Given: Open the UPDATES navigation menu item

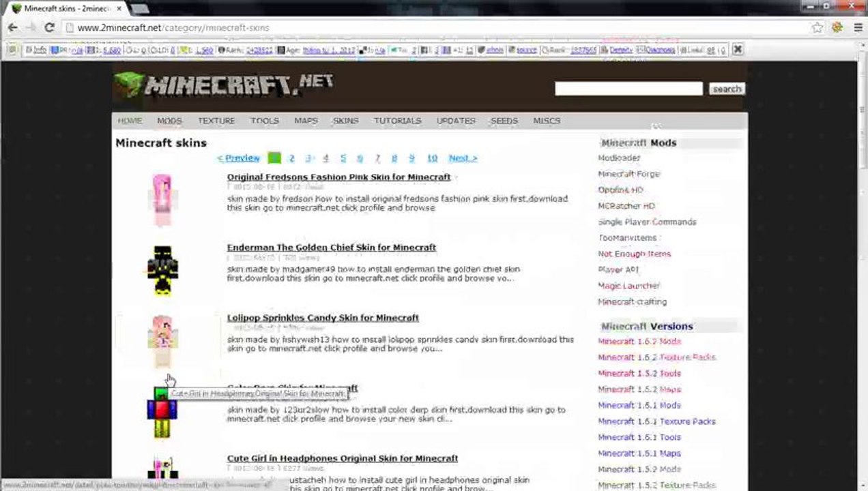Looking at the screenshot, I should tap(456, 121).
